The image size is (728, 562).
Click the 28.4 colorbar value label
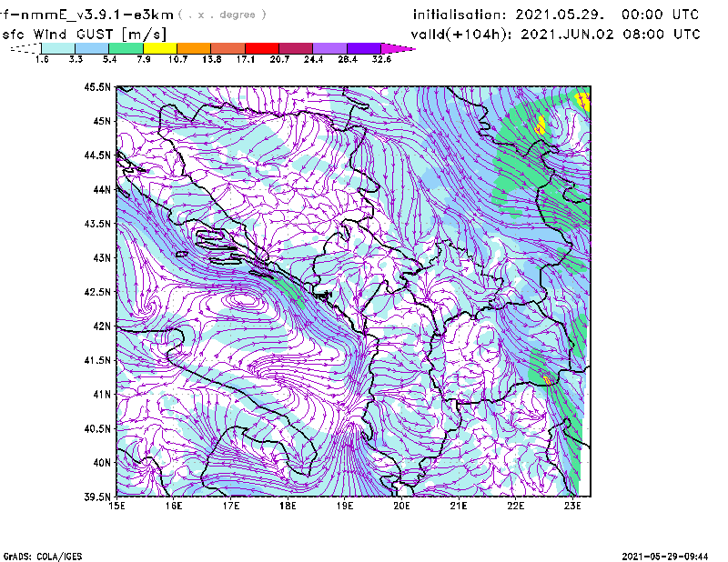[348, 59]
